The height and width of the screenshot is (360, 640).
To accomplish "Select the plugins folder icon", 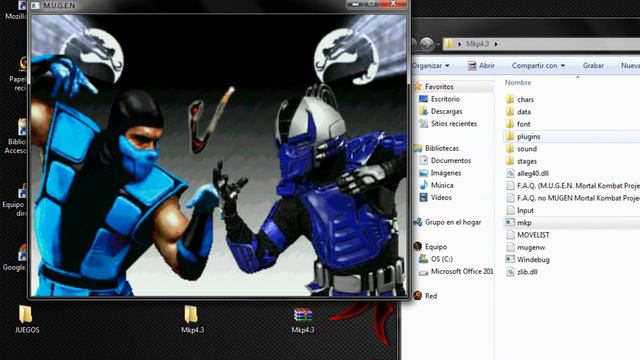I will [x=510, y=136].
